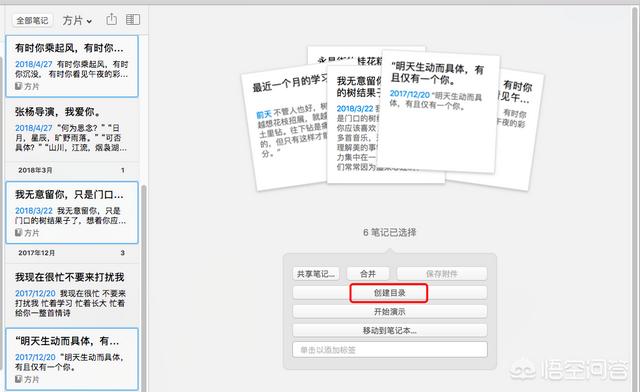Click the 合并 button

(368, 274)
